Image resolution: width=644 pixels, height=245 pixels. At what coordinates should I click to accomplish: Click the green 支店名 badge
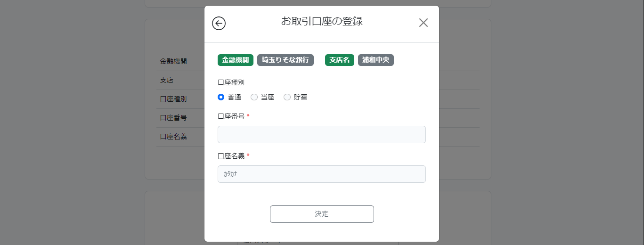coord(340,60)
